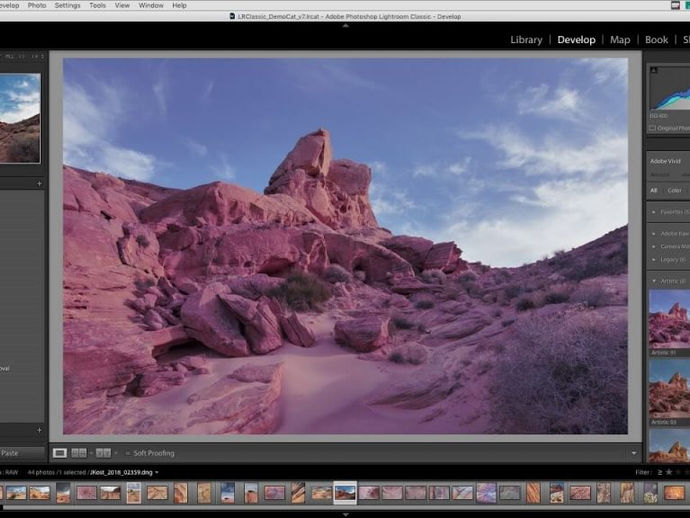Open the Before/After view options arrow
This screenshot has height=518, width=690.
tap(116, 453)
